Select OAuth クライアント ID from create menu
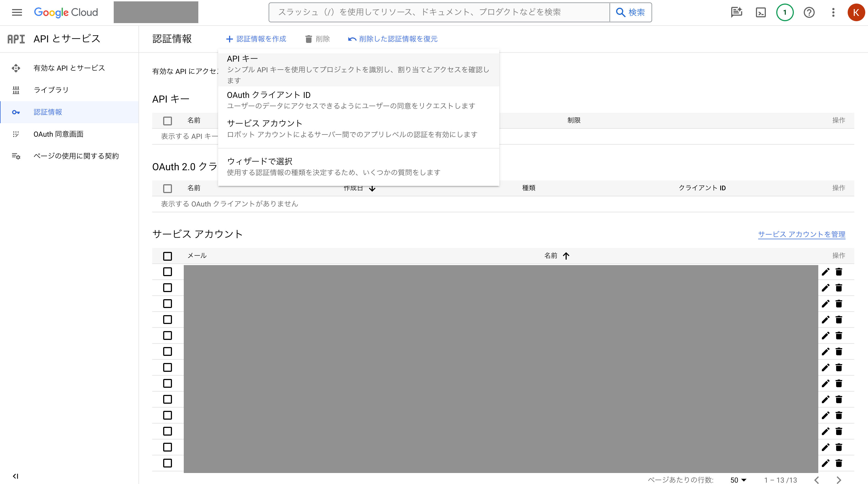This screenshot has width=868, height=484. click(269, 95)
